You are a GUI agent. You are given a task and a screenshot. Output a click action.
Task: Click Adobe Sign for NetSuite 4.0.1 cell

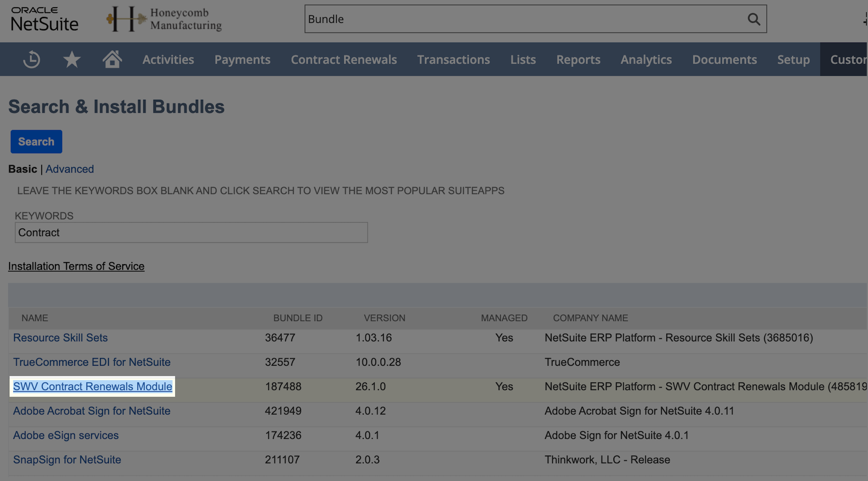616,435
